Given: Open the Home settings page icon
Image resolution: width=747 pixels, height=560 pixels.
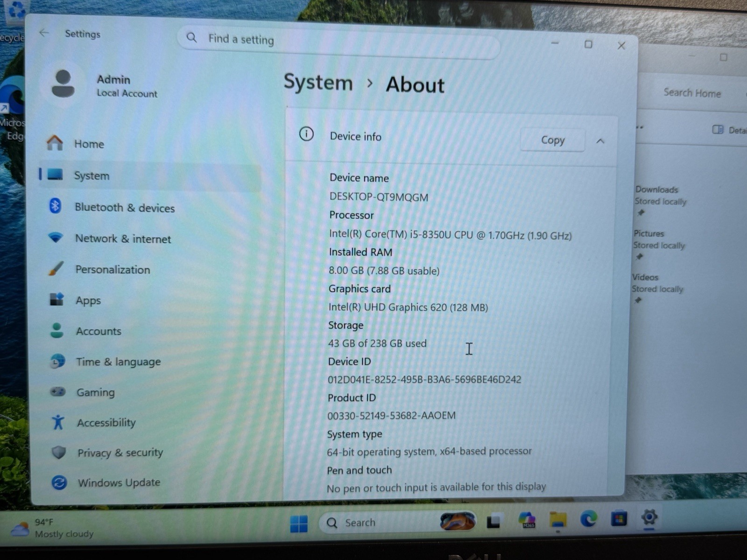Looking at the screenshot, I should click(55, 143).
